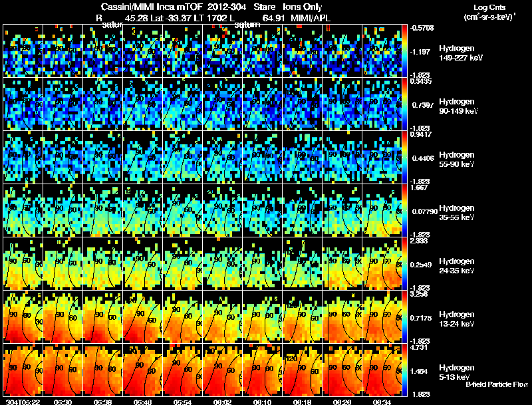This screenshot has width=532, height=405.
Task: Select the 06:10 time marker
Action: pos(262,402)
